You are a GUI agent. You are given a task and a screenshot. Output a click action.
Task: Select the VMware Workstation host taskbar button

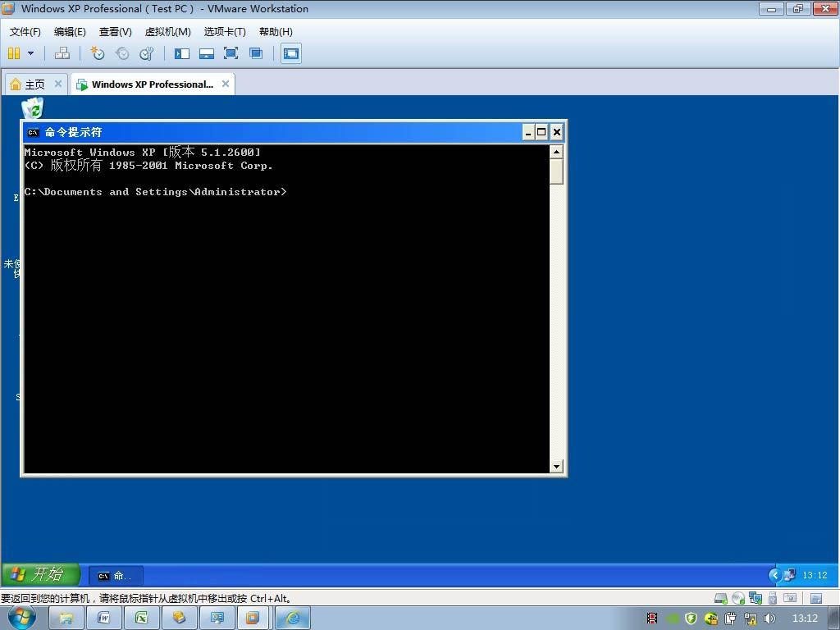tap(254, 619)
